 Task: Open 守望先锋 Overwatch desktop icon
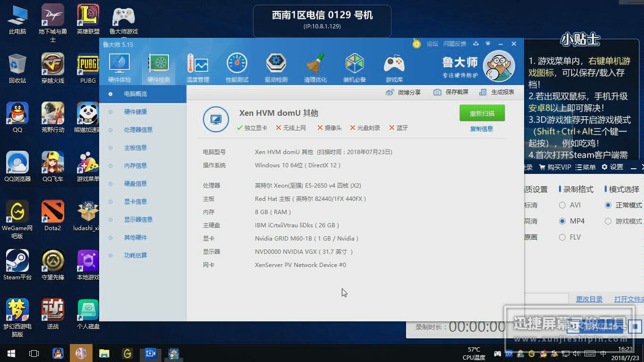(53, 266)
